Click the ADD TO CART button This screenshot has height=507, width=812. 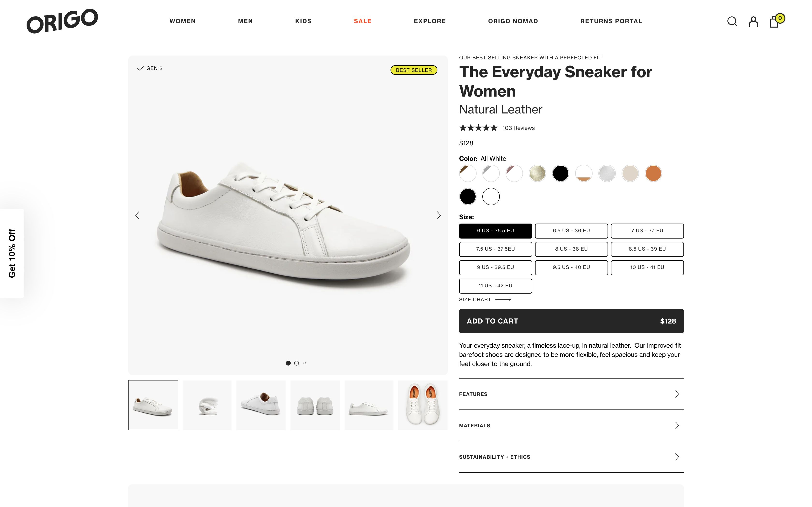point(571,321)
